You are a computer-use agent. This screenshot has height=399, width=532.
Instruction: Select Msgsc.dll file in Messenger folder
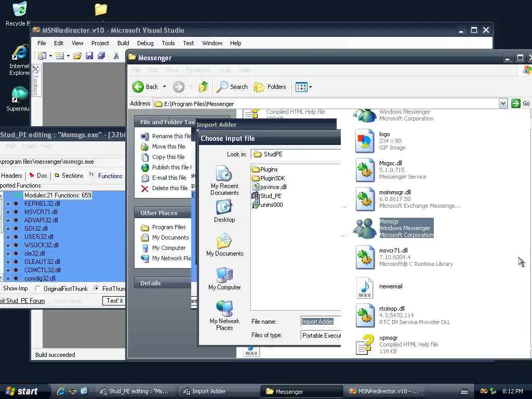click(365, 170)
